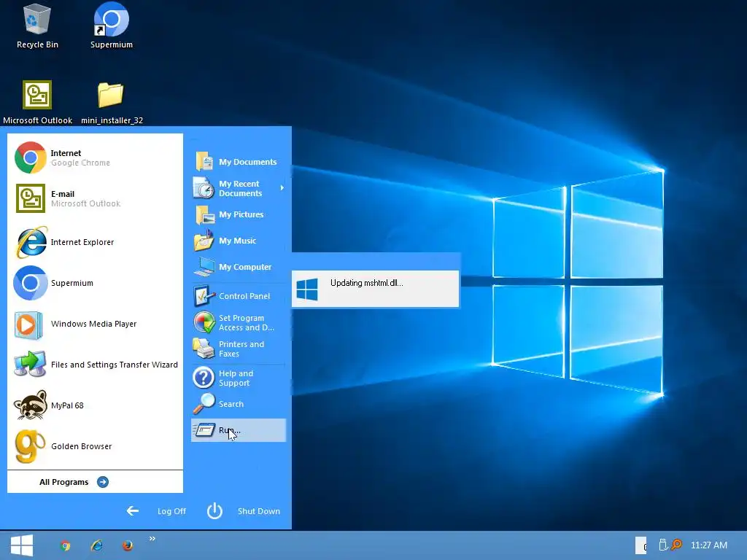Screen dimensions: 747x560
Task: Open My Computer
Action: coord(239,267)
